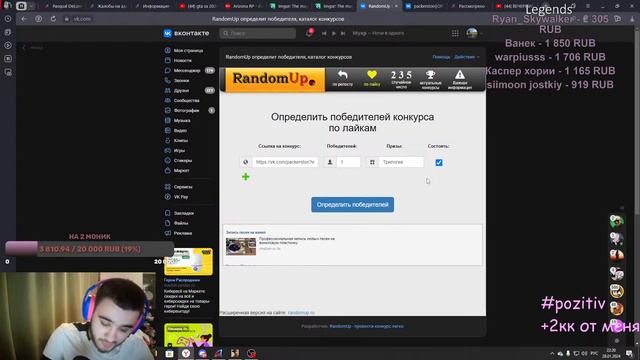Open the Windows notification center icon

click(629, 353)
